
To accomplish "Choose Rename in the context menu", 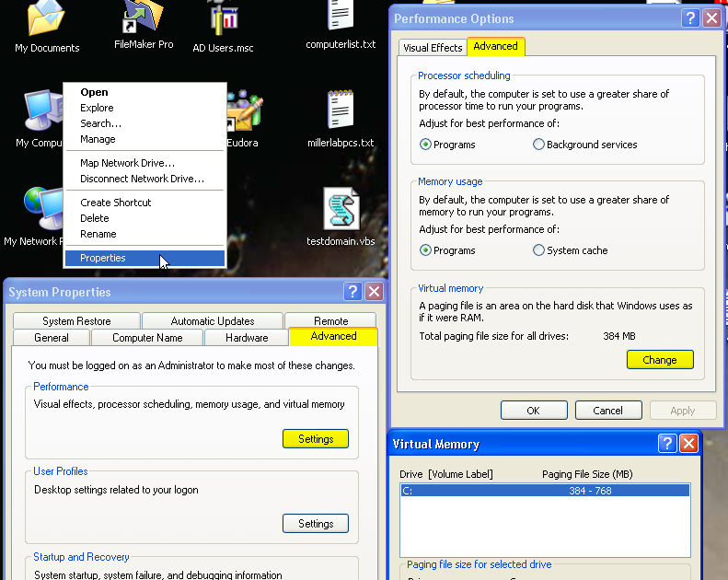I will 145,234.
